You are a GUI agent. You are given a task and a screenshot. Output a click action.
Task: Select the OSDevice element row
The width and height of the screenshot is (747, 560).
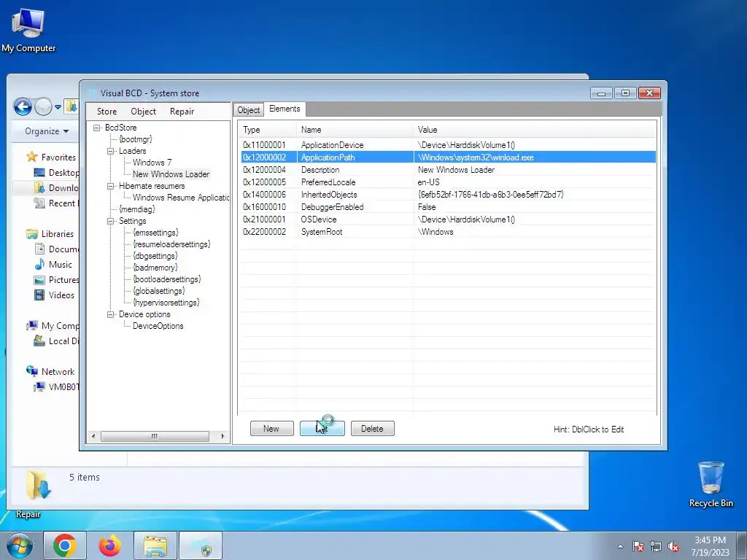point(449,219)
